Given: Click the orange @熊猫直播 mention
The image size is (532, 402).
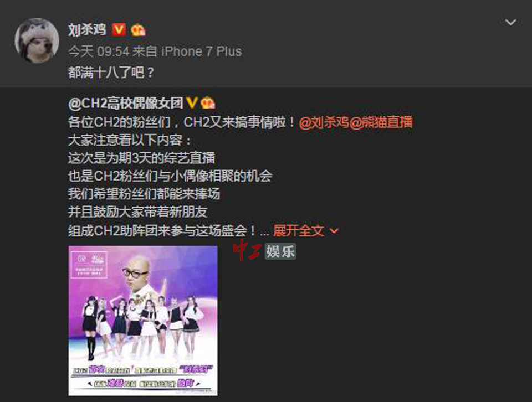Looking at the screenshot, I should click(381, 122).
